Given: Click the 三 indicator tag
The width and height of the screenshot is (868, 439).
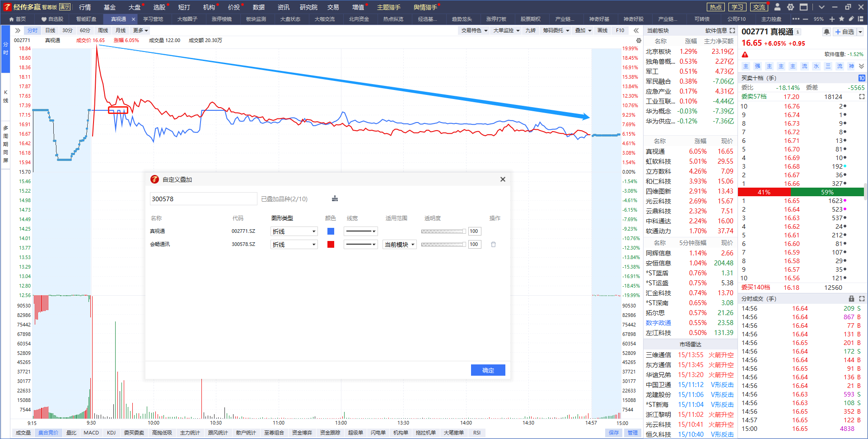Looking at the screenshot, I should coord(828,66).
